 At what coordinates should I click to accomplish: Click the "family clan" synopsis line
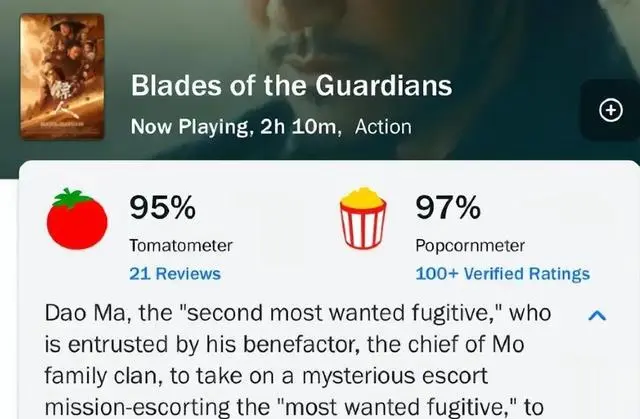tap(264, 377)
